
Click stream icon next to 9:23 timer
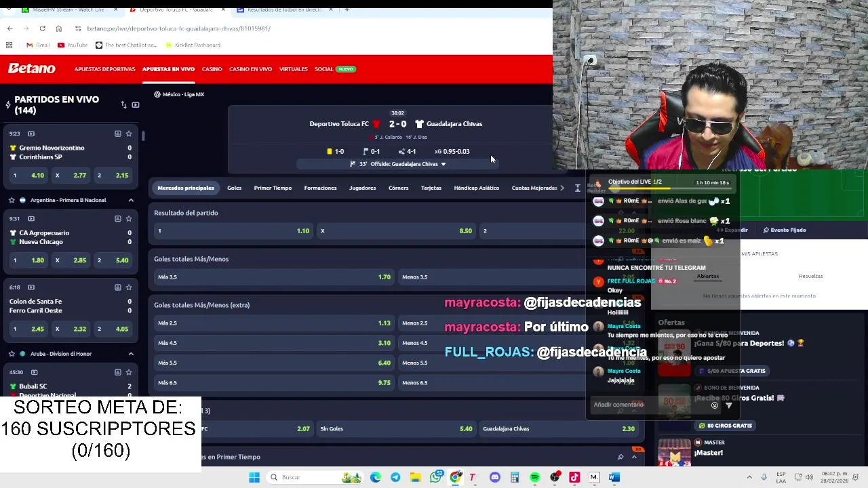pyautogui.click(x=31, y=134)
